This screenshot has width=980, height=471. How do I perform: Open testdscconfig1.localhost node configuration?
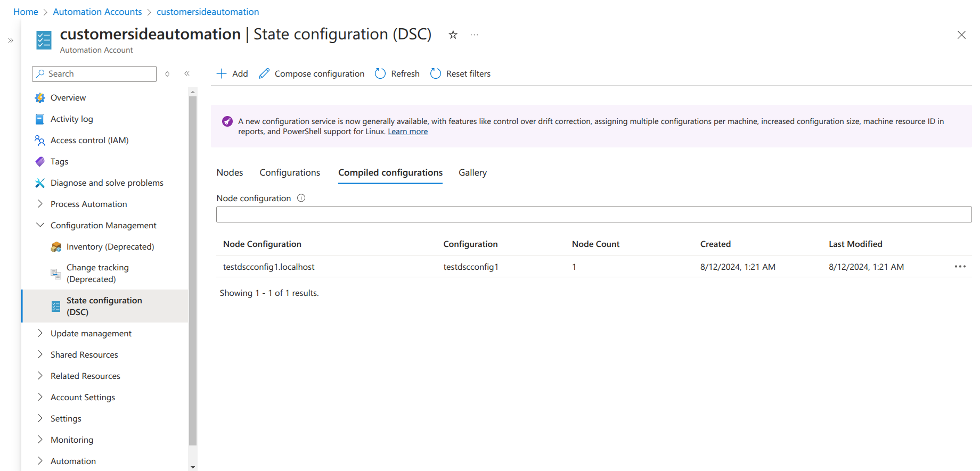pos(268,267)
